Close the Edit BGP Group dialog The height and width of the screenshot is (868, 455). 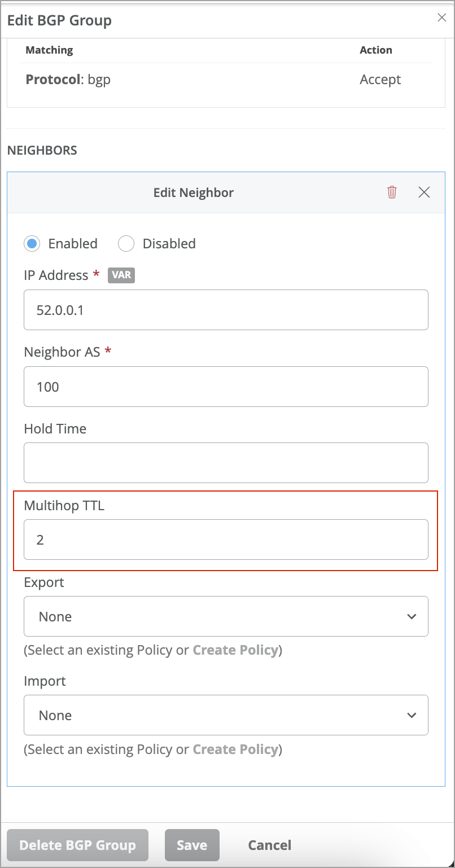click(442, 17)
